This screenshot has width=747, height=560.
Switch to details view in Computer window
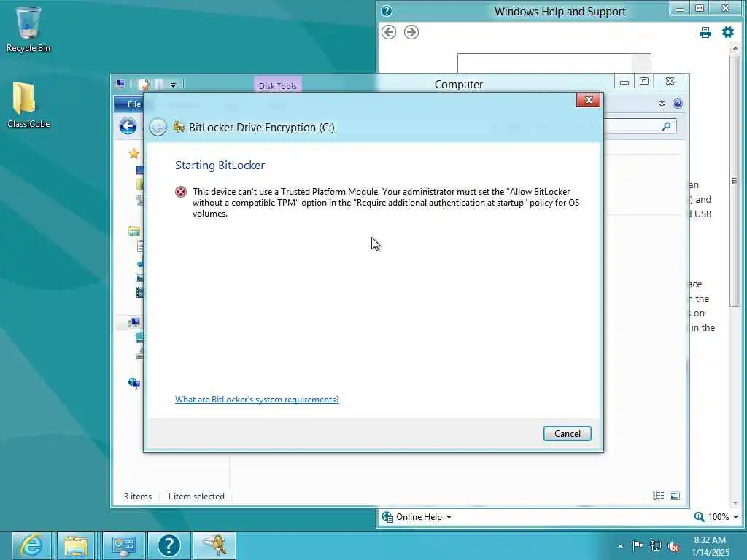[x=659, y=496]
